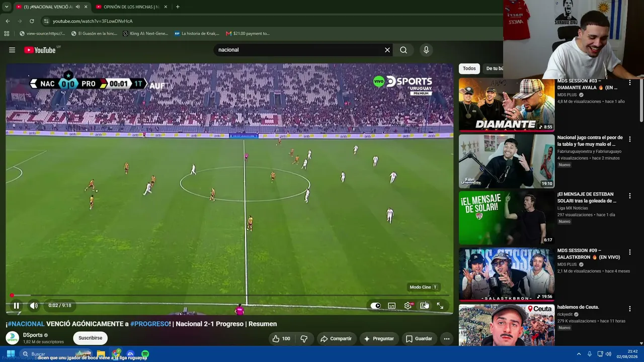644x362 pixels.
Task: Open the 'El Guasón en la hinc...' bookmark
Action: (94, 34)
